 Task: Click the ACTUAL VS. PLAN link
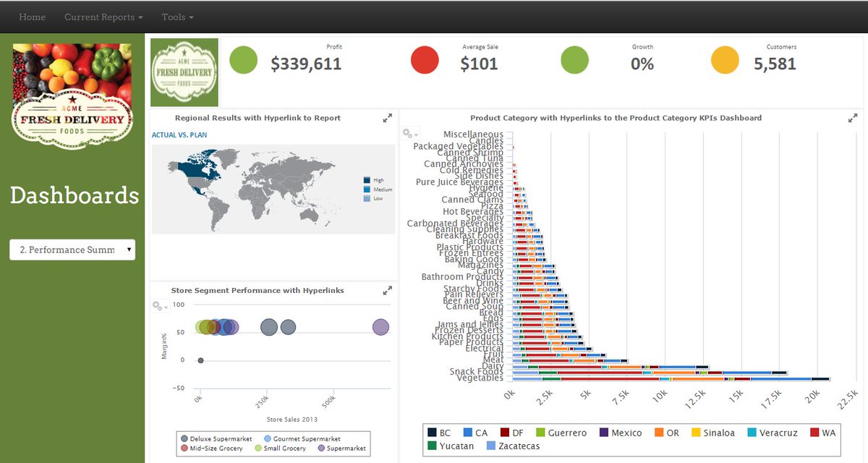179,135
